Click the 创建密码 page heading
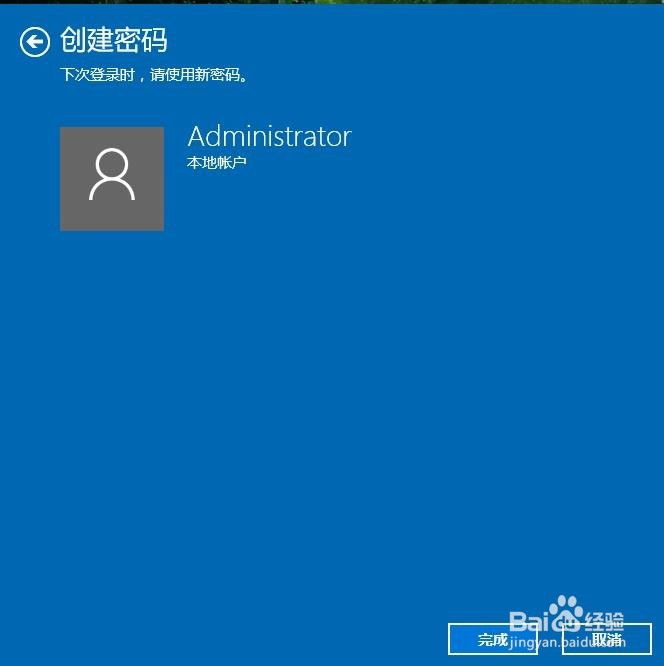 click(114, 40)
